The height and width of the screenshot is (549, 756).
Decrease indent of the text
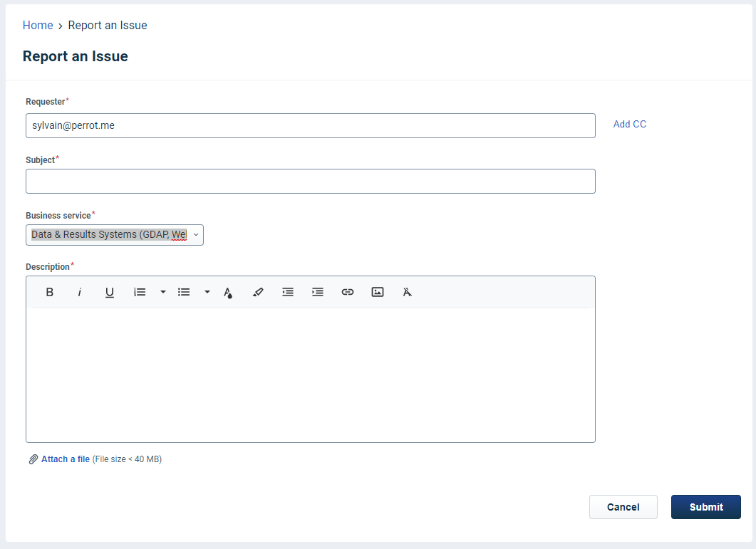(x=288, y=292)
